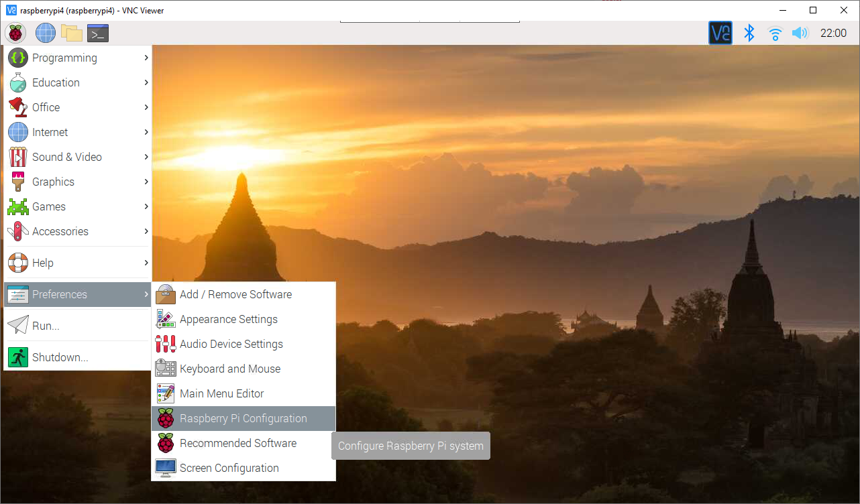Open the VNC Server tray icon

(720, 32)
